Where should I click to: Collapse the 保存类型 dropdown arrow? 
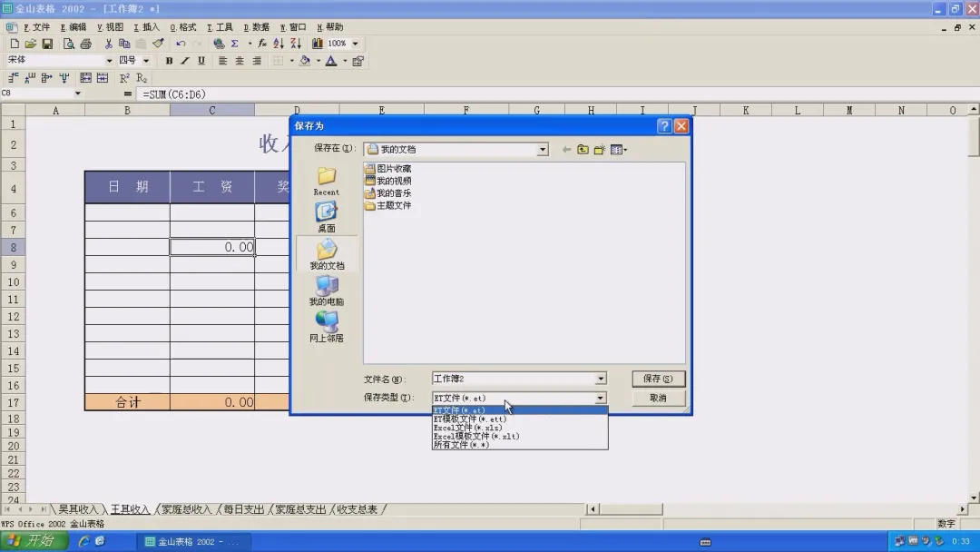tap(600, 399)
